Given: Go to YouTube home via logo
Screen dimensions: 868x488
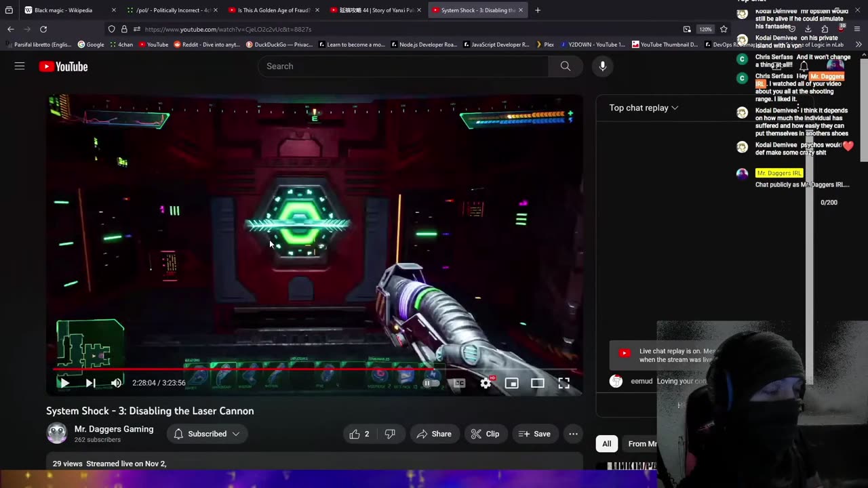Looking at the screenshot, I should click(x=64, y=66).
